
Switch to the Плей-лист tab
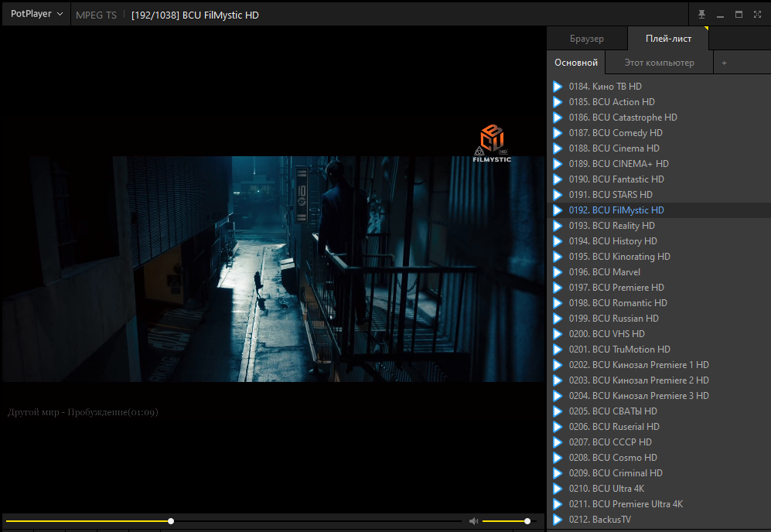[x=668, y=39]
